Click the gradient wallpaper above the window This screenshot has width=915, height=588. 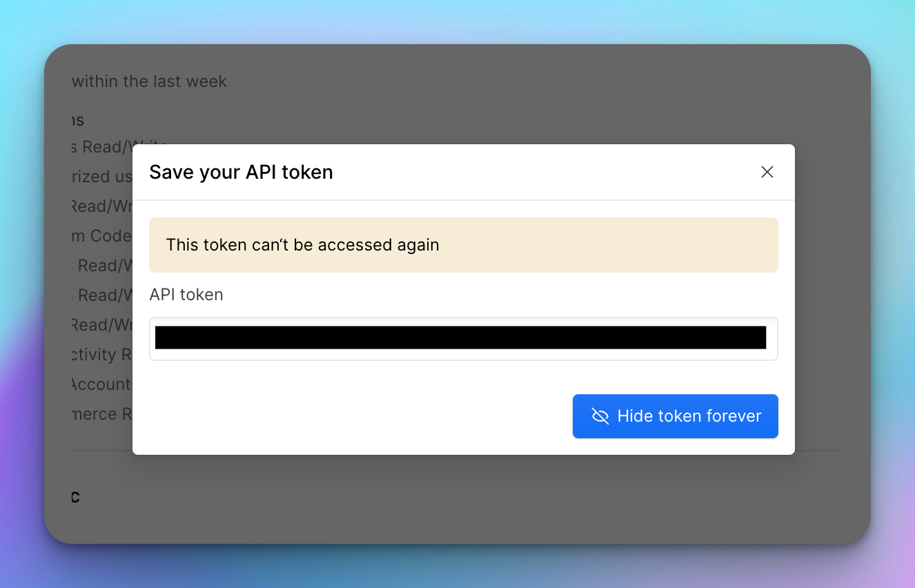pos(457,21)
